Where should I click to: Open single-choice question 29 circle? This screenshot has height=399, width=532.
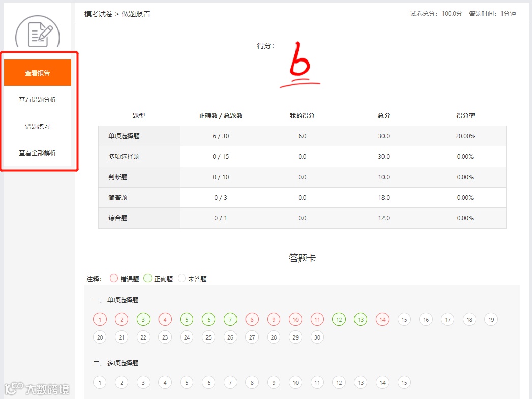point(295,337)
